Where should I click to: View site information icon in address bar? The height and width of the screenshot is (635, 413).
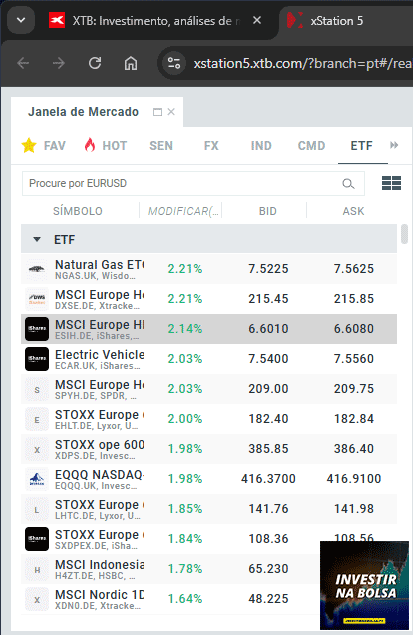pos(174,63)
